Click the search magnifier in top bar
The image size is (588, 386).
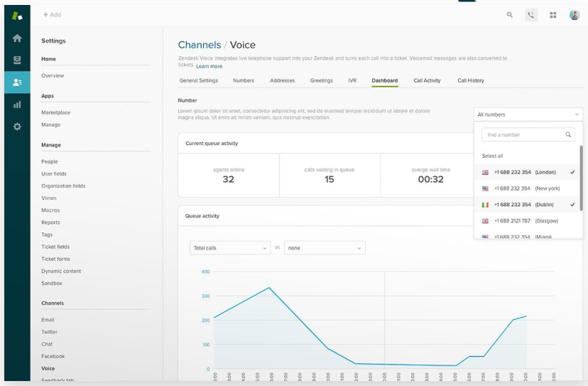click(509, 15)
